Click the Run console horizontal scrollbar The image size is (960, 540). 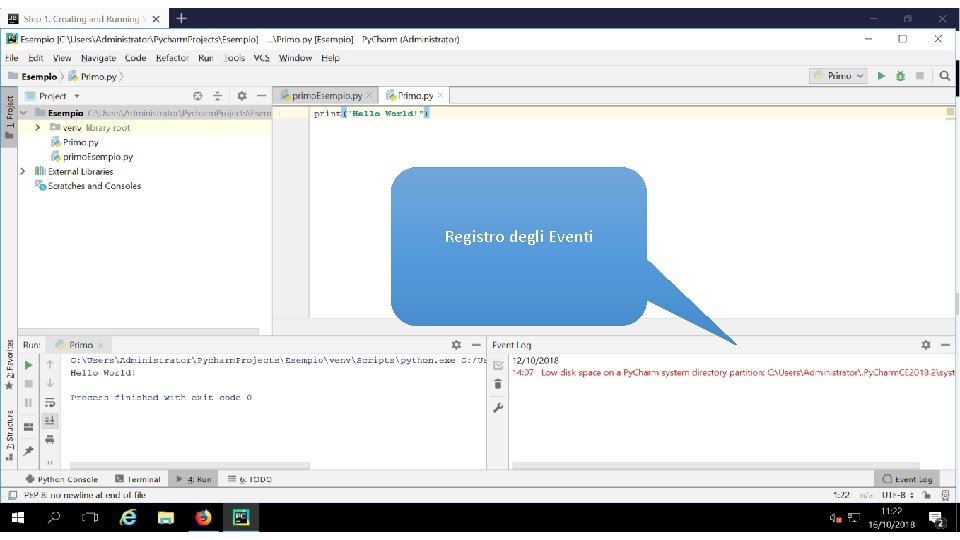(x=190, y=466)
